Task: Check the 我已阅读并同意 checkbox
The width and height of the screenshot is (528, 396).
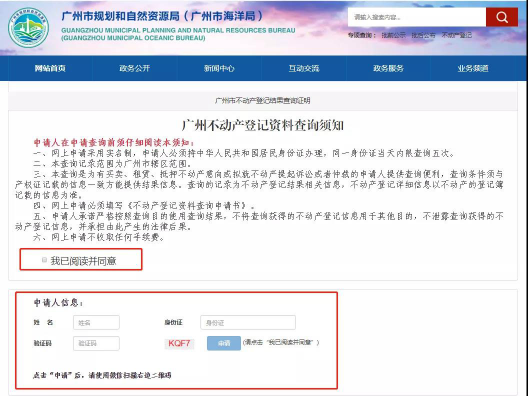Action: [x=44, y=260]
